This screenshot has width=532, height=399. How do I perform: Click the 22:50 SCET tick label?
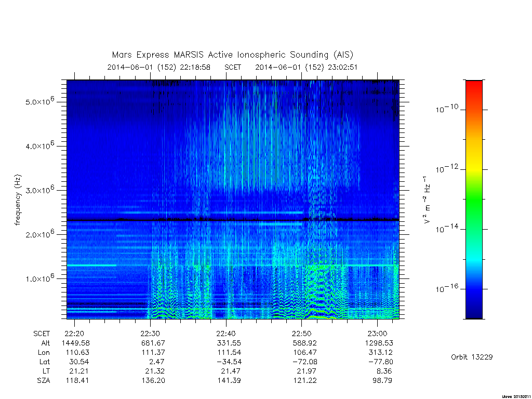[302, 334]
